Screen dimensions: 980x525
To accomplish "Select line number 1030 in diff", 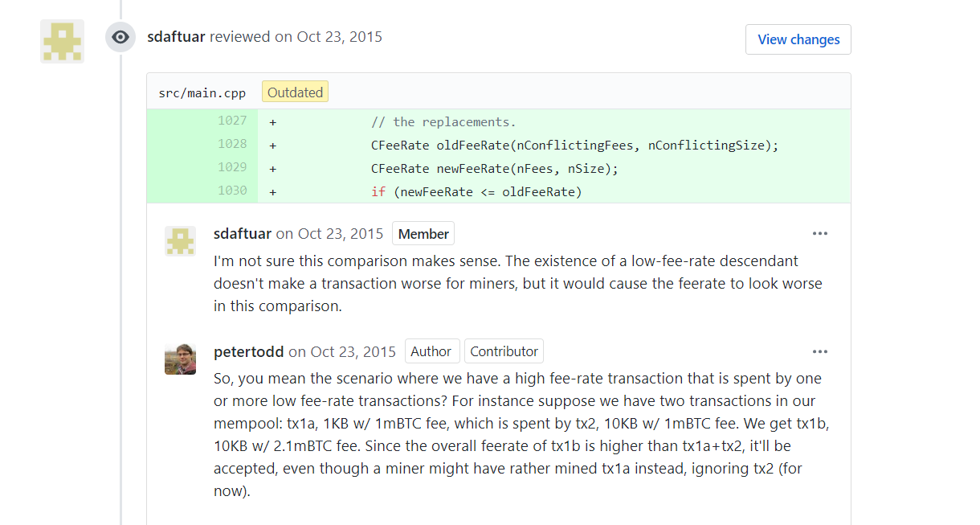I will click(232, 191).
